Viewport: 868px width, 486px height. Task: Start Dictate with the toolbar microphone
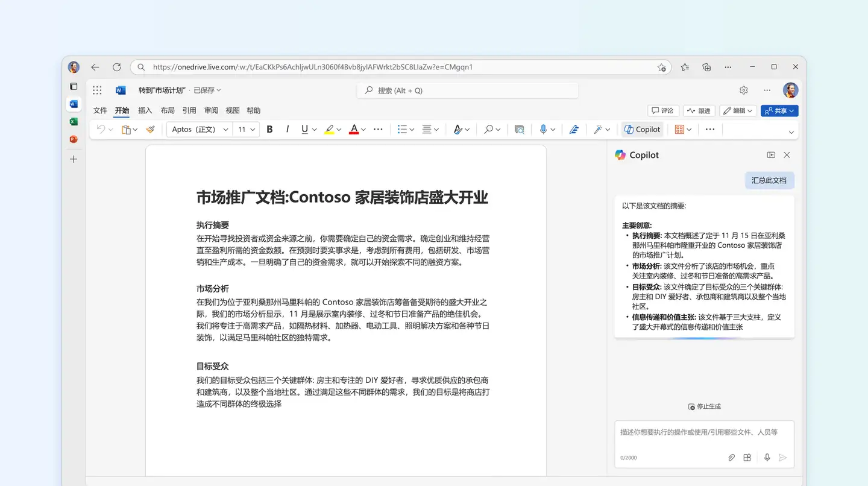click(x=544, y=129)
